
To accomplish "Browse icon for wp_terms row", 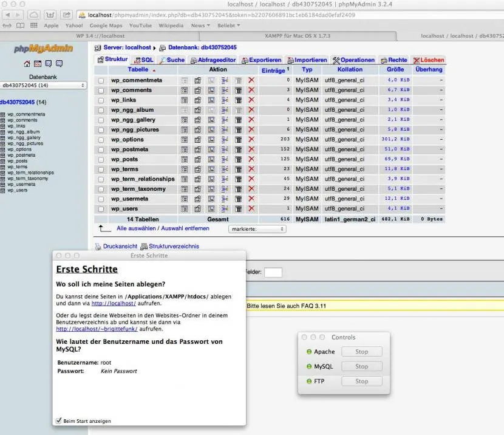I will [x=184, y=169].
